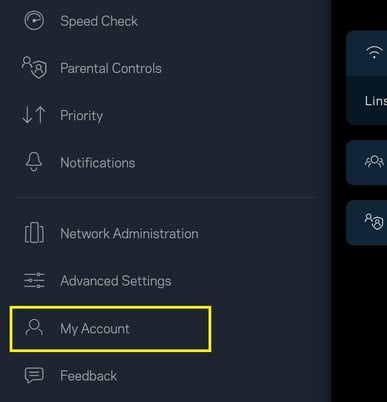
Task: Select the highlighted My Account entry
Action: [111, 329]
